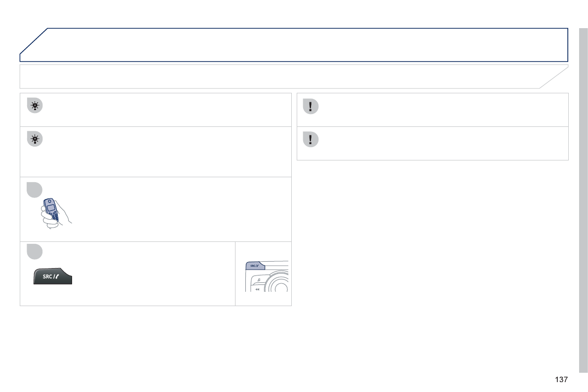Click inside the upper warning text box
Viewport: 588px width, 392px height.
coord(439,110)
